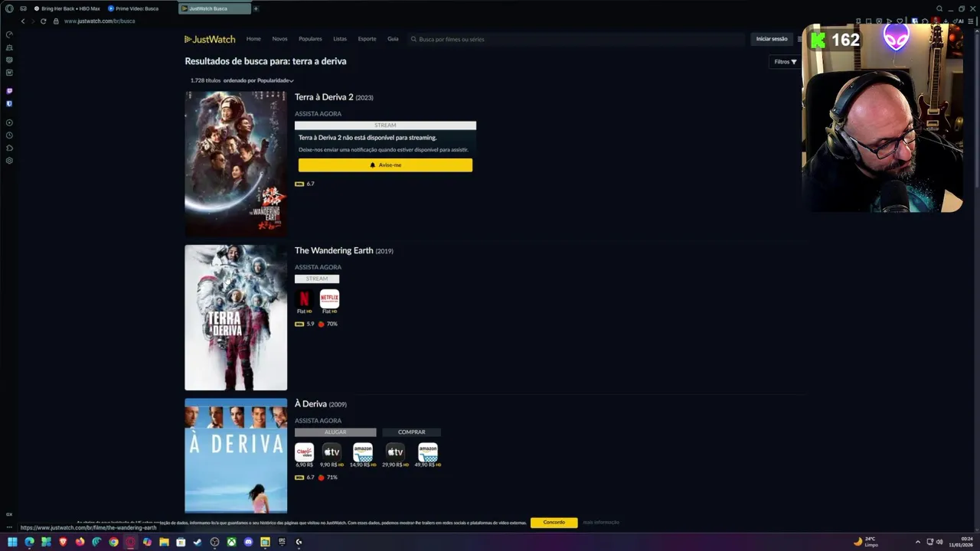Click the Apple TV icon priced 29,90 R$

click(x=394, y=452)
